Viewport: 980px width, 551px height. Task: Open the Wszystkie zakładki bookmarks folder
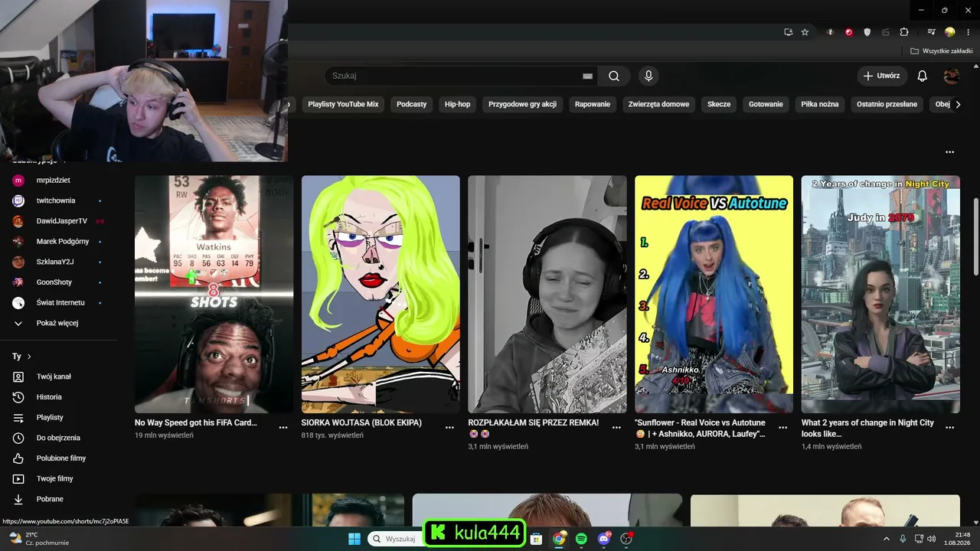[942, 51]
